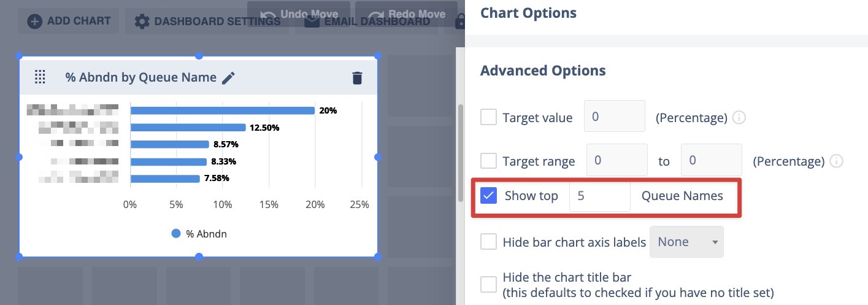Image resolution: width=868 pixels, height=305 pixels.
Task: Click the % Abndn legend dot
Action: (x=176, y=234)
